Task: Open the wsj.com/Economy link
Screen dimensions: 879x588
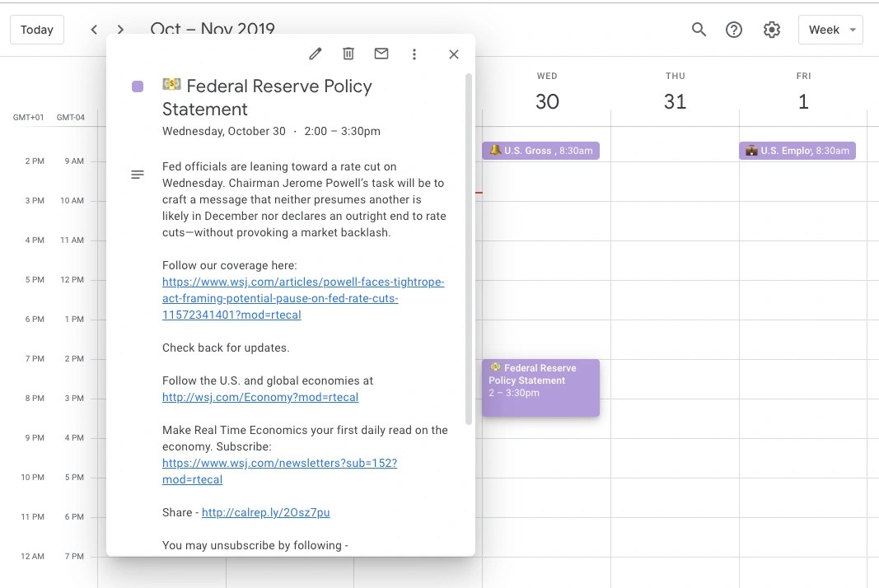Action: point(260,398)
